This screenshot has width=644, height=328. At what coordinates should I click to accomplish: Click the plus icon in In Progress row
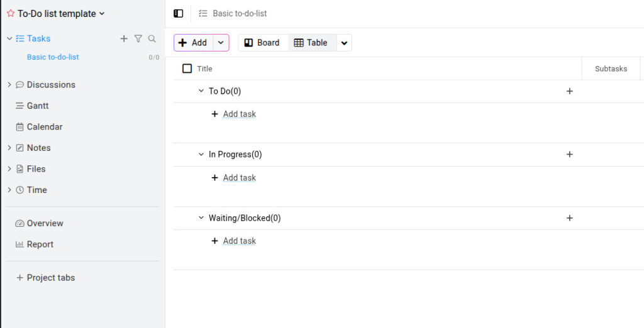click(569, 155)
